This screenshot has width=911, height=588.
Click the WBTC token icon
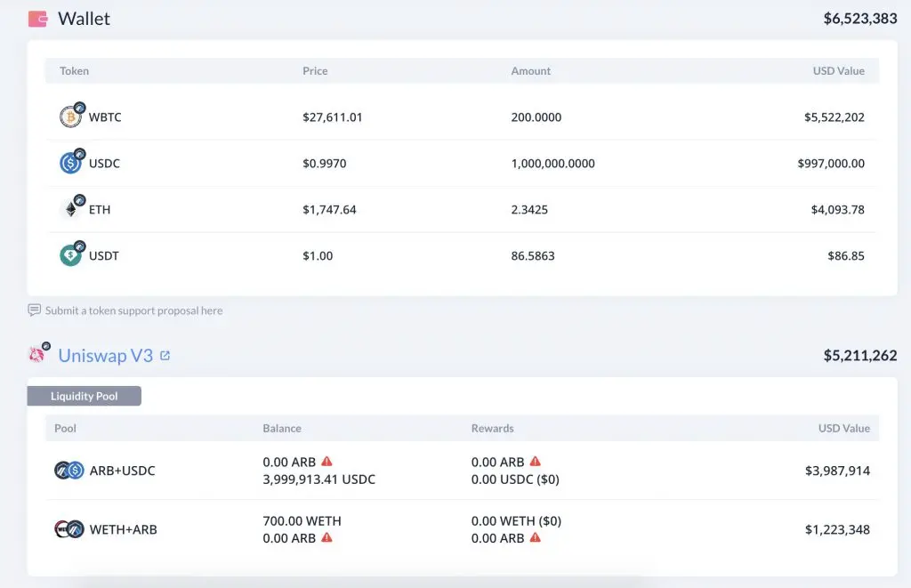tap(71, 117)
